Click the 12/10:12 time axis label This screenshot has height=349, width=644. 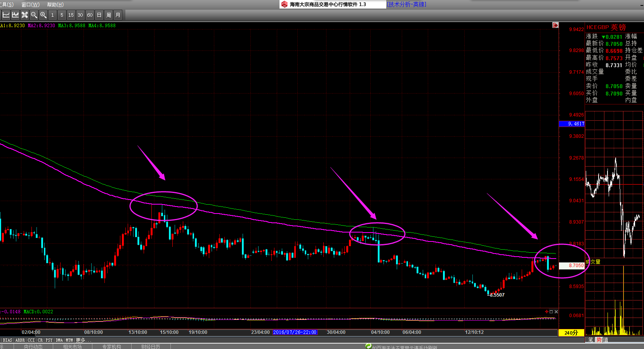pyautogui.click(x=474, y=332)
